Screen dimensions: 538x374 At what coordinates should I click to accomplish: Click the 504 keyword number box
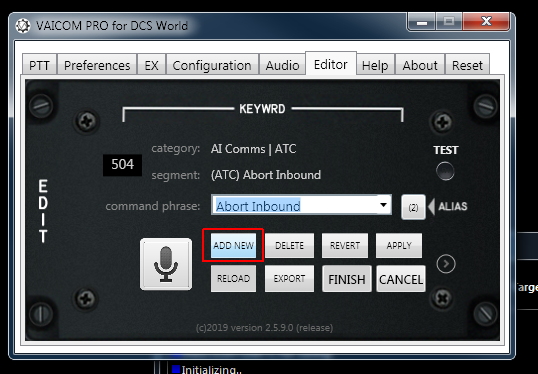[x=122, y=165]
